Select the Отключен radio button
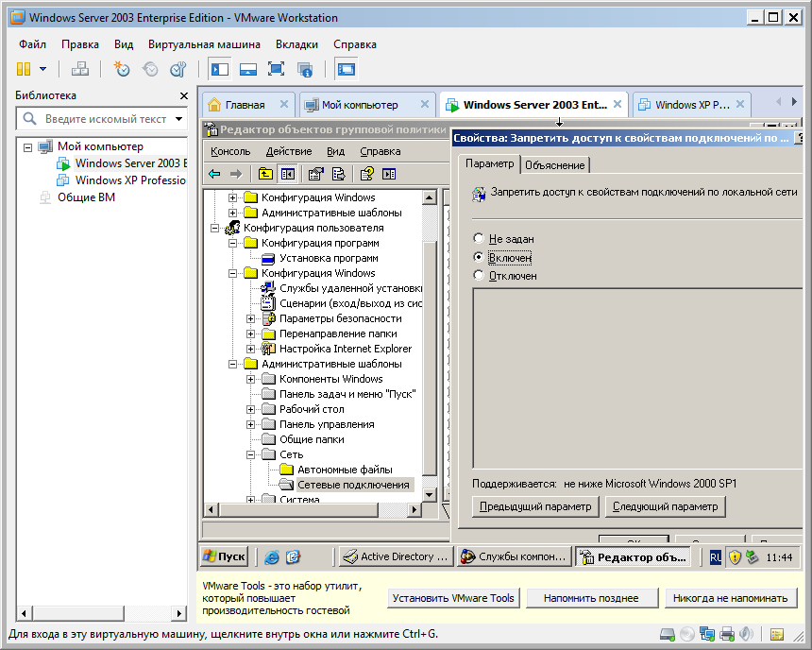 (479, 275)
